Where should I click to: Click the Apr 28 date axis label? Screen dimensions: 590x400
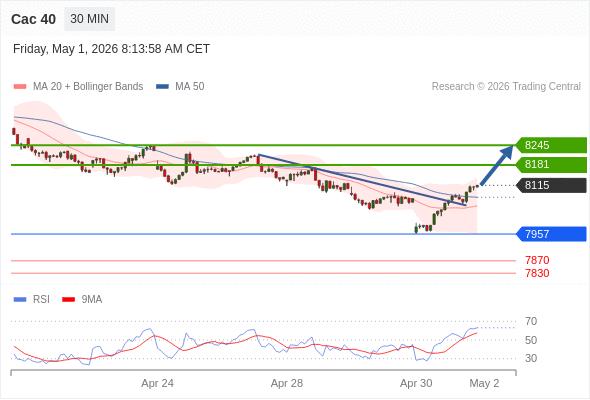287,383
